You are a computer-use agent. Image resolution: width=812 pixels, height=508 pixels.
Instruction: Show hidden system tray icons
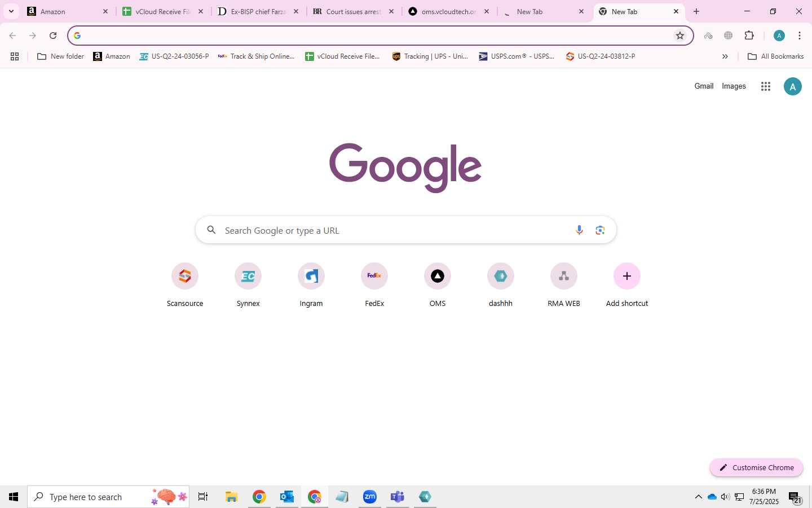(698, 497)
